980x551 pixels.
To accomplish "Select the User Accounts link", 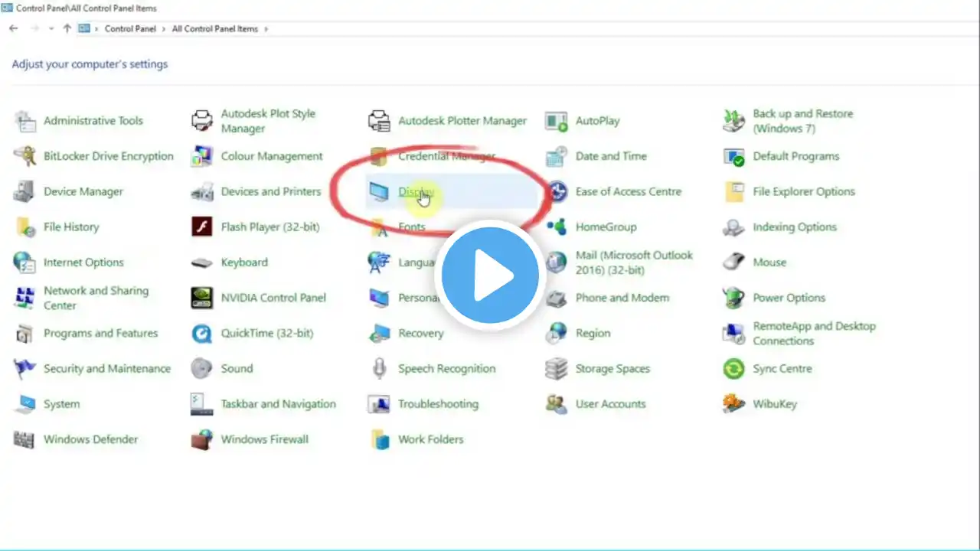I will (611, 404).
